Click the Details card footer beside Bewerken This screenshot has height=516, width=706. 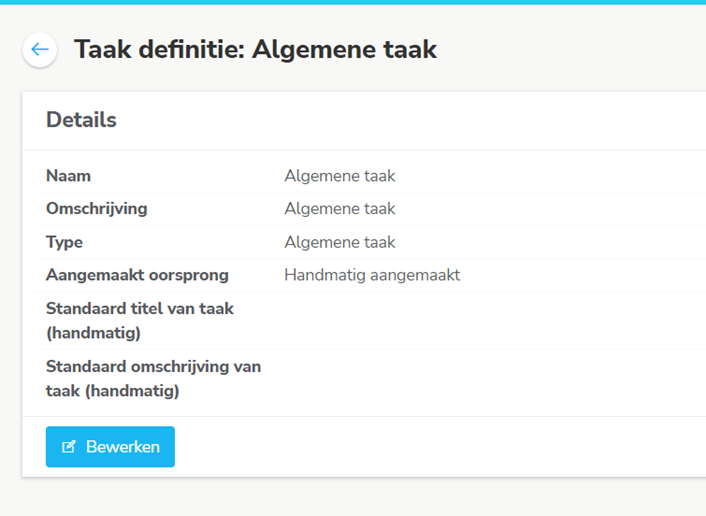439,447
